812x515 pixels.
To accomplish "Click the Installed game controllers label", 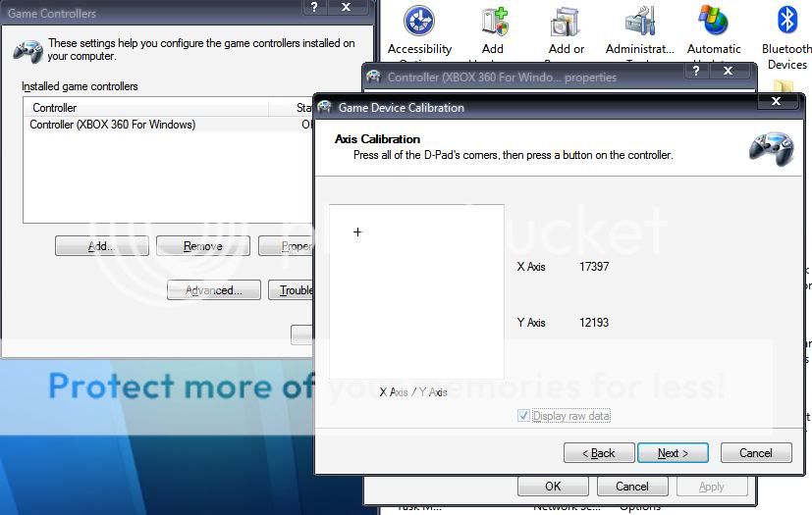I will [80, 86].
